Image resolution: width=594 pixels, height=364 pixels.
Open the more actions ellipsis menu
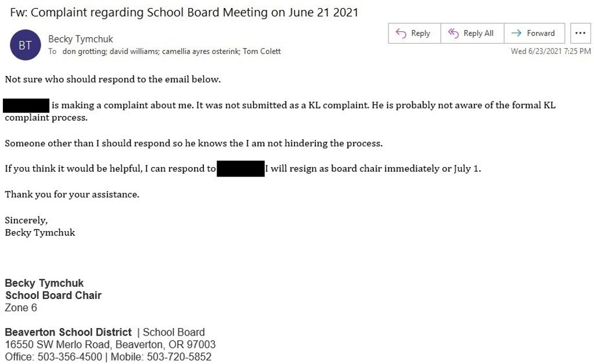(x=580, y=34)
